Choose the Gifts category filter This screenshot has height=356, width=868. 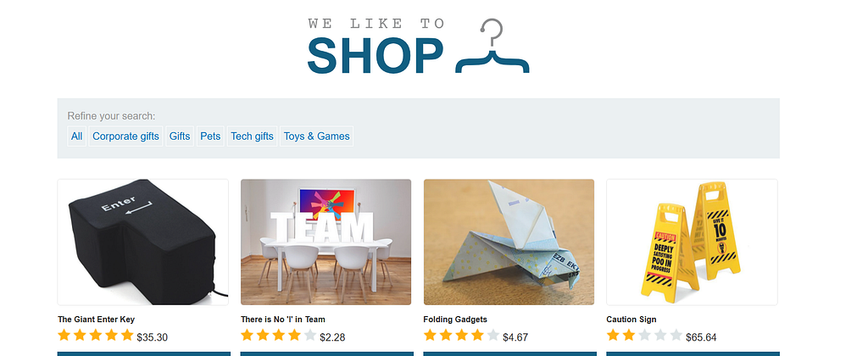[x=180, y=136]
